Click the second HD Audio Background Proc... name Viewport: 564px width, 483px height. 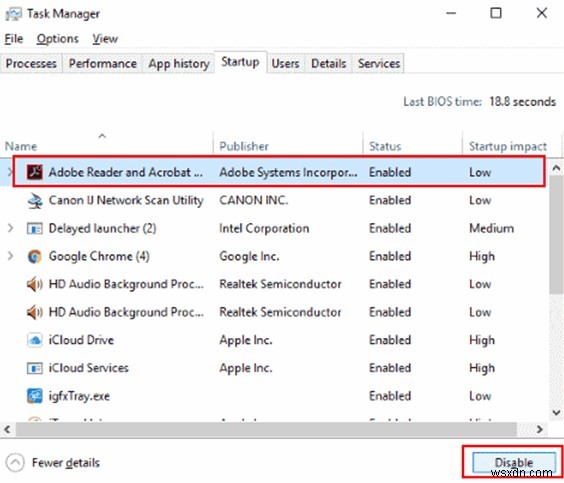pos(126,313)
